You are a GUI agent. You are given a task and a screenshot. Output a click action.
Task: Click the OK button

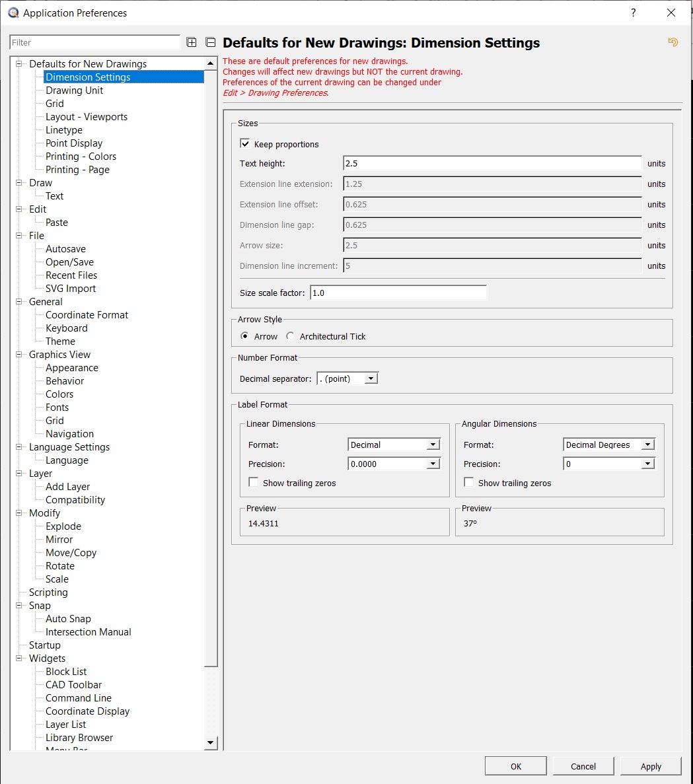point(515,766)
